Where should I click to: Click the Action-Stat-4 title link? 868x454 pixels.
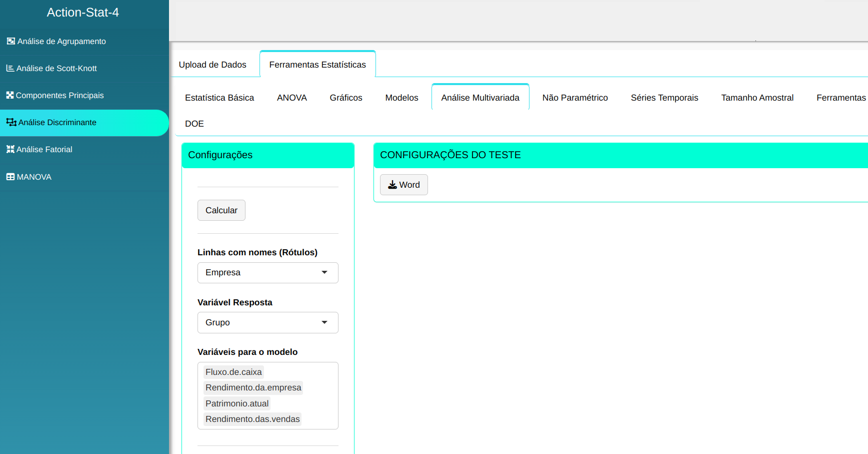click(x=83, y=13)
